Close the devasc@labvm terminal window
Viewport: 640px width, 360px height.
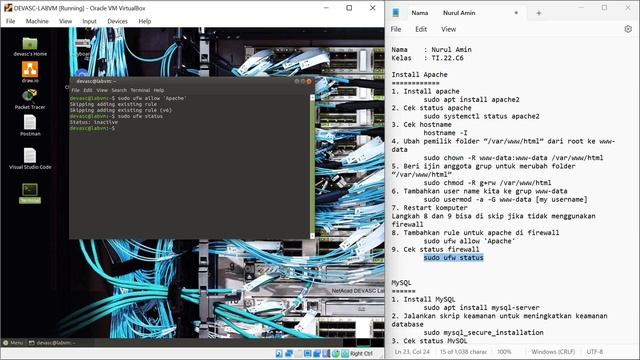pos(309,81)
